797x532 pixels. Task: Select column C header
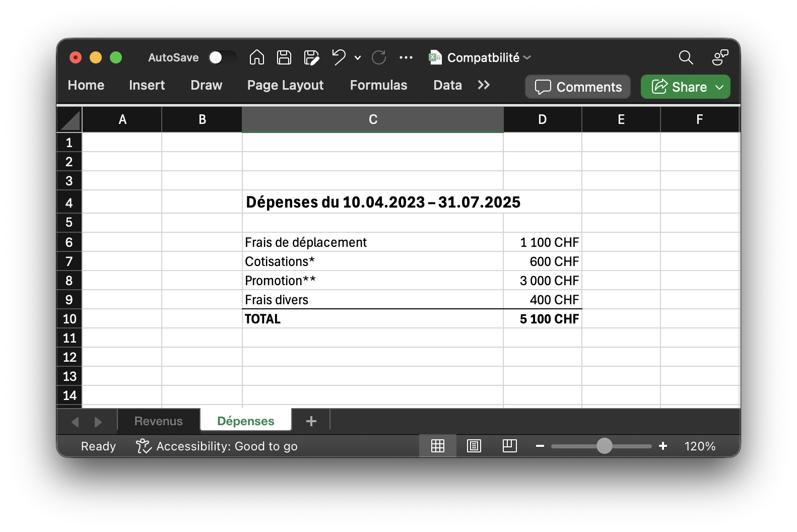click(x=373, y=119)
